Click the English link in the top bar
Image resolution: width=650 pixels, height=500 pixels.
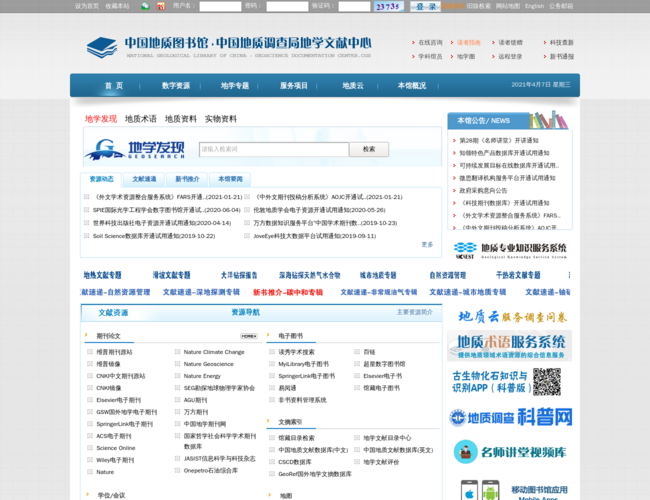coord(534,6)
